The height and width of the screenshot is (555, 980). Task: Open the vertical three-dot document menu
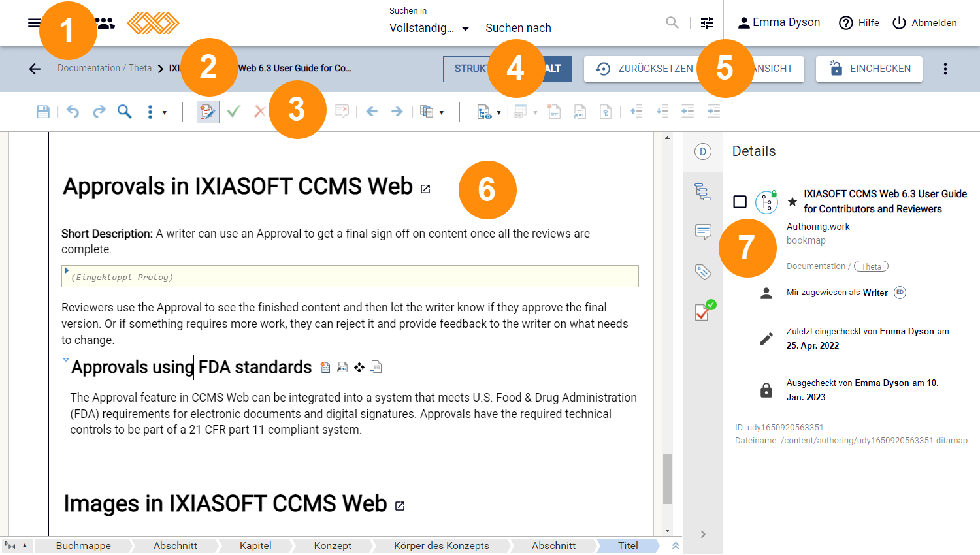point(945,69)
